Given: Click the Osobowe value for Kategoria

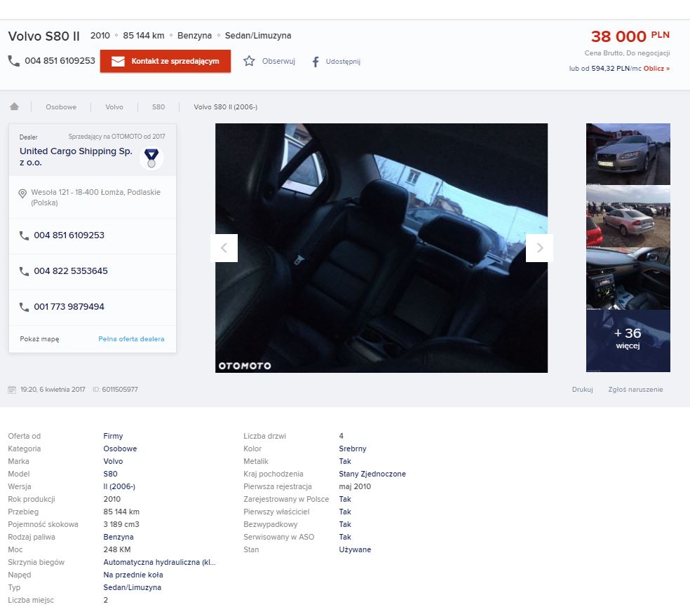Looking at the screenshot, I should pyautogui.click(x=120, y=449).
